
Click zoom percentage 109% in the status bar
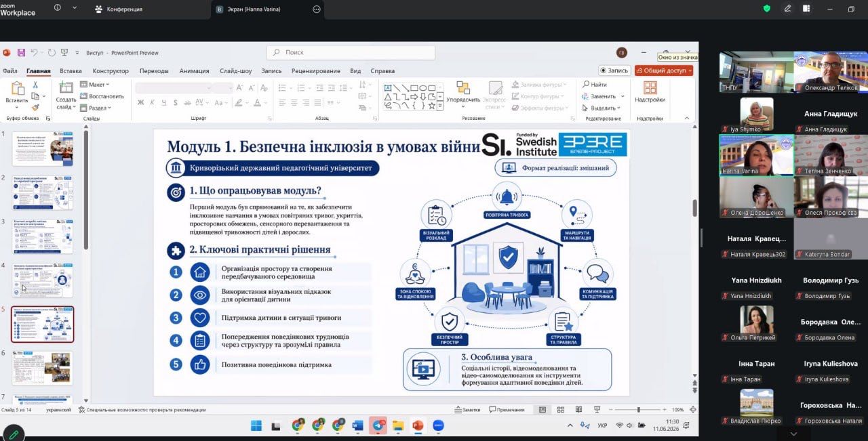point(678,410)
